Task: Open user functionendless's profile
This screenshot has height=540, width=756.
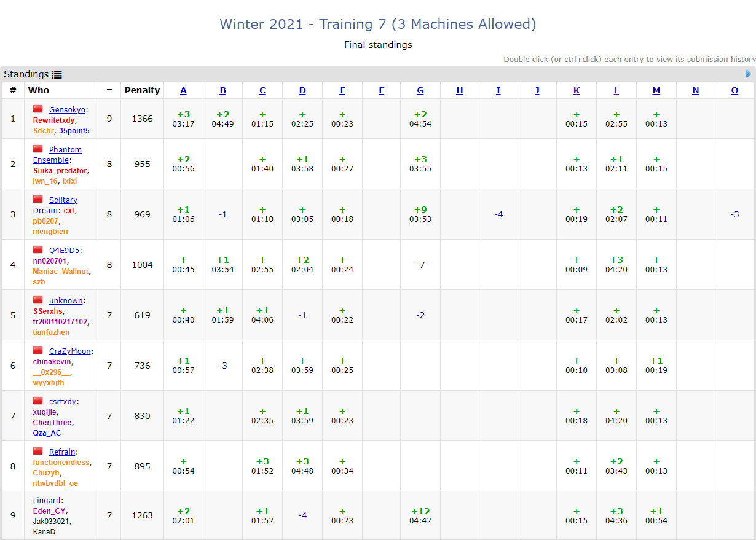Action: [x=61, y=463]
